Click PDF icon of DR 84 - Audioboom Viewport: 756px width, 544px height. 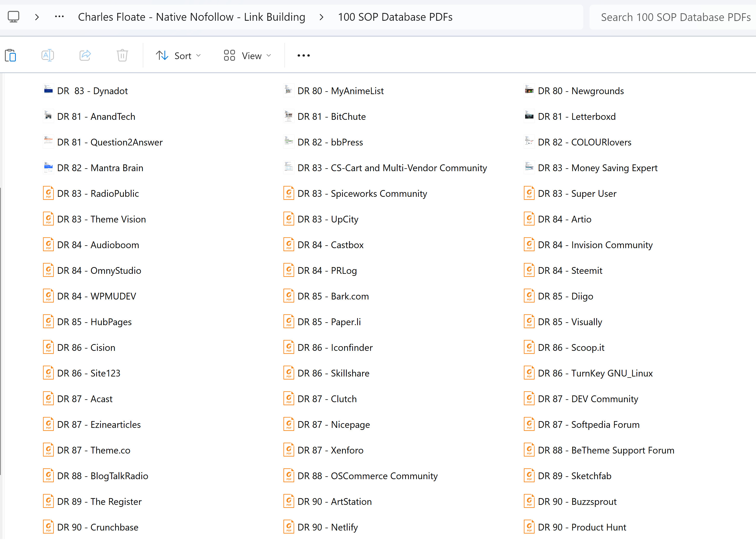[x=49, y=245]
